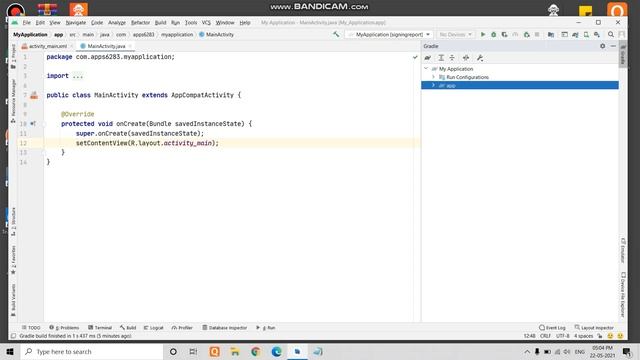Click the inspection checkmark in editor corner
This screenshot has width=640, height=360.
coord(415,57)
